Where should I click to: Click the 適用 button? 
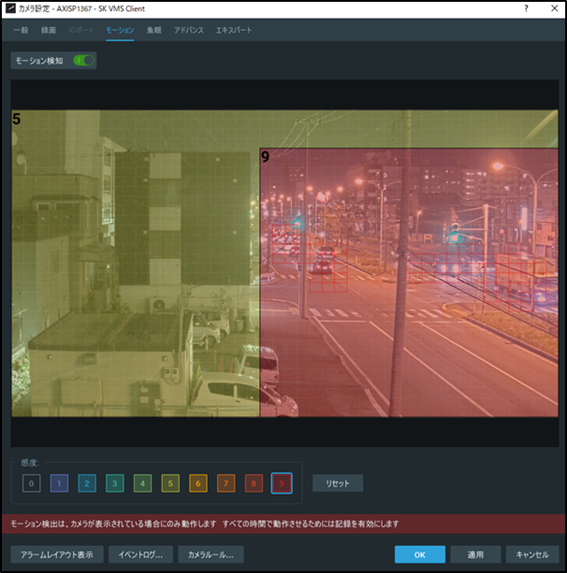[475, 555]
